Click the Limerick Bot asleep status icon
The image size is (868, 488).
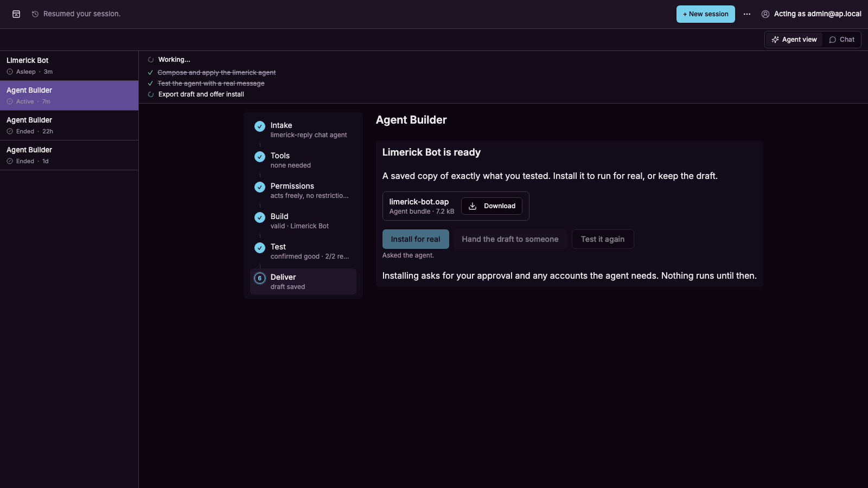[x=10, y=72]
